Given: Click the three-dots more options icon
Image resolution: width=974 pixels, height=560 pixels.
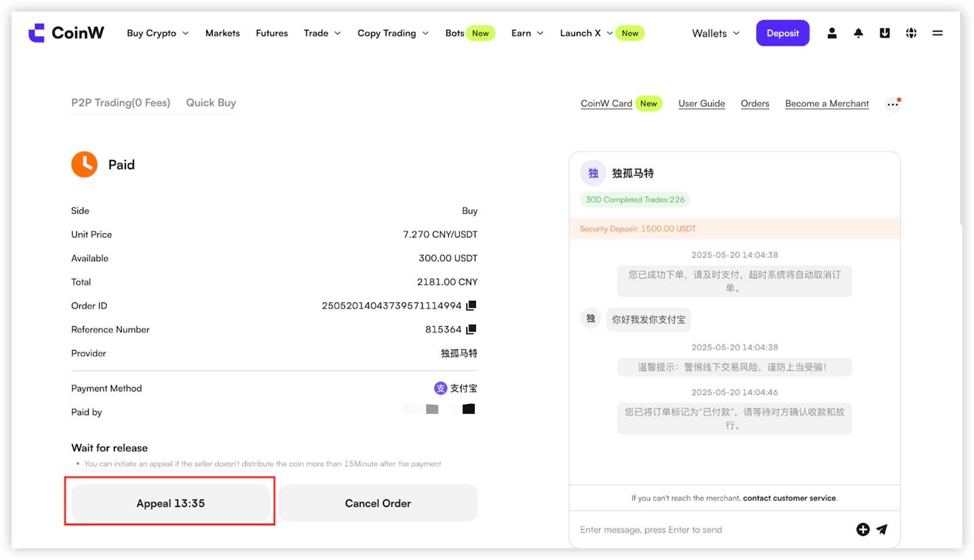Looking at the screenshot, I should (x=892, y=104).
